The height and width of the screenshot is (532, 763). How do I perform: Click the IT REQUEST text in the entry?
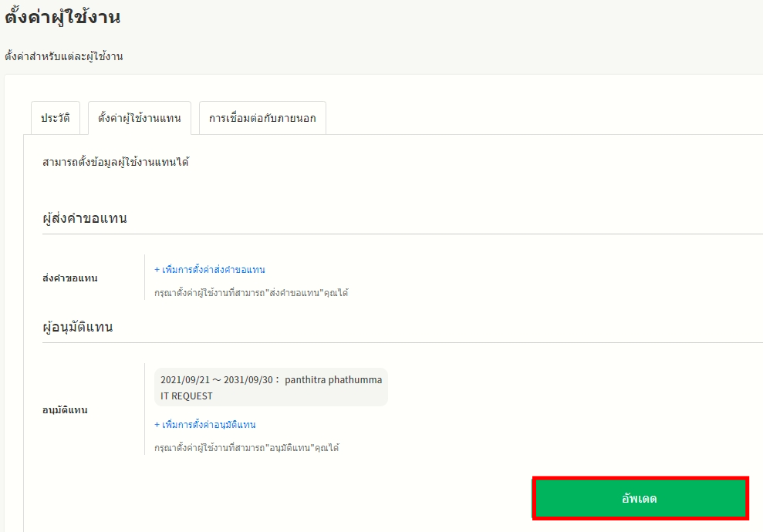[187, 396]
